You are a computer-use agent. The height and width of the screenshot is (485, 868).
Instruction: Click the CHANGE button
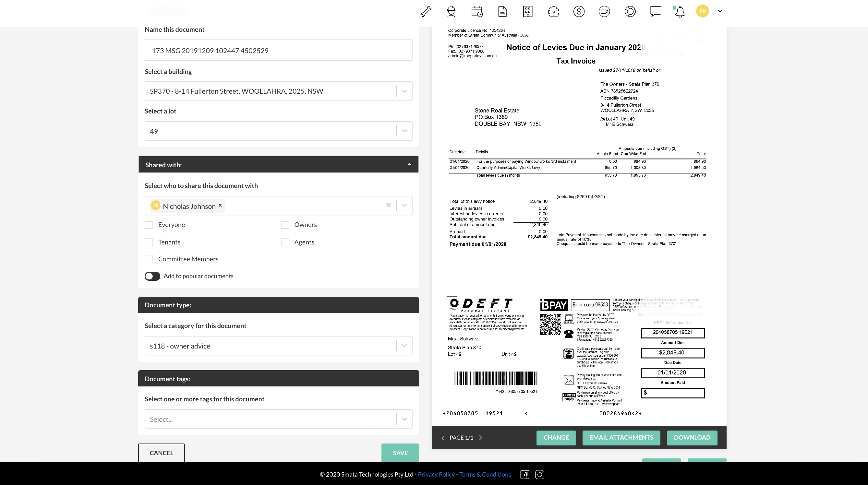click(x=556, y=438)
